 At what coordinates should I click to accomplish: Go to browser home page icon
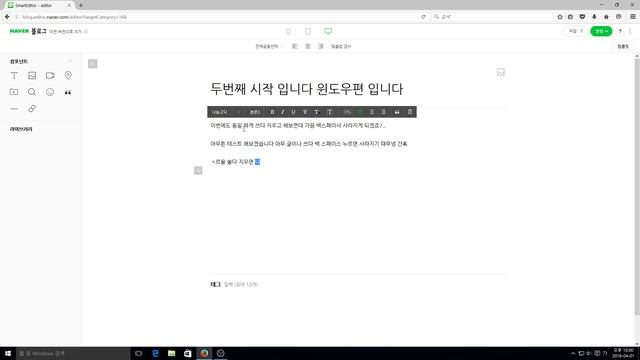click(606, 17)
